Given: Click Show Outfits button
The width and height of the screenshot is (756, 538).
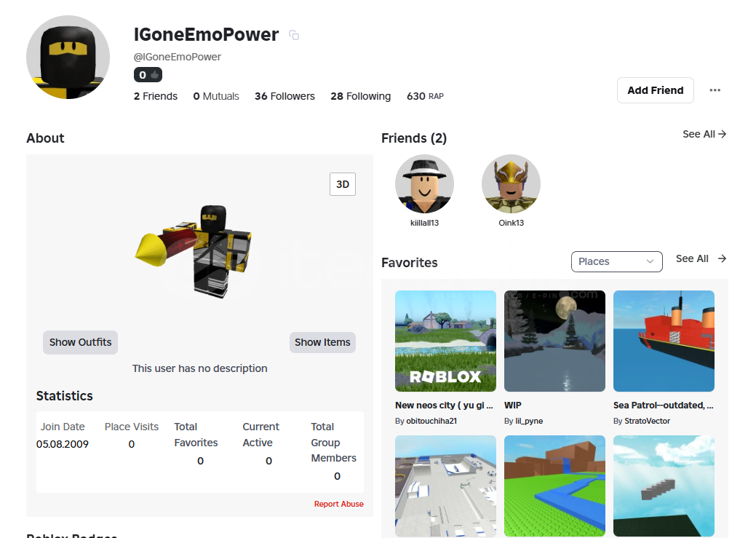Looking at the screenshot, I should pos(81,342).
